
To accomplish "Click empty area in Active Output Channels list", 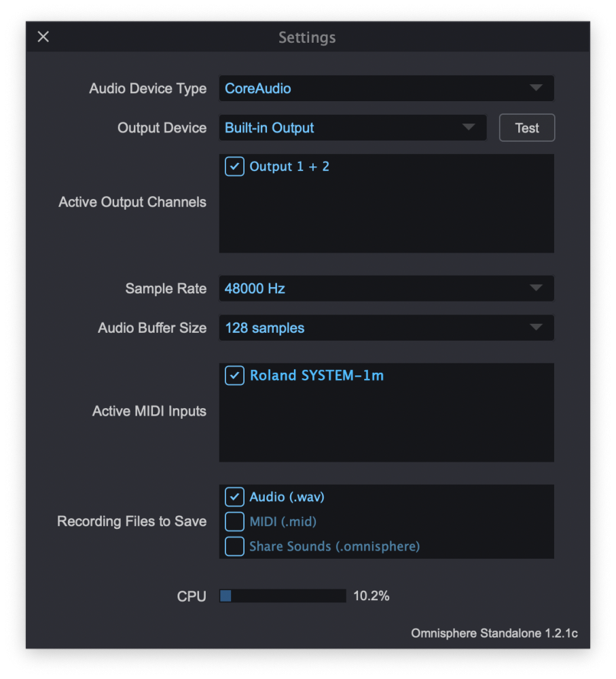I will pos(386,217).
